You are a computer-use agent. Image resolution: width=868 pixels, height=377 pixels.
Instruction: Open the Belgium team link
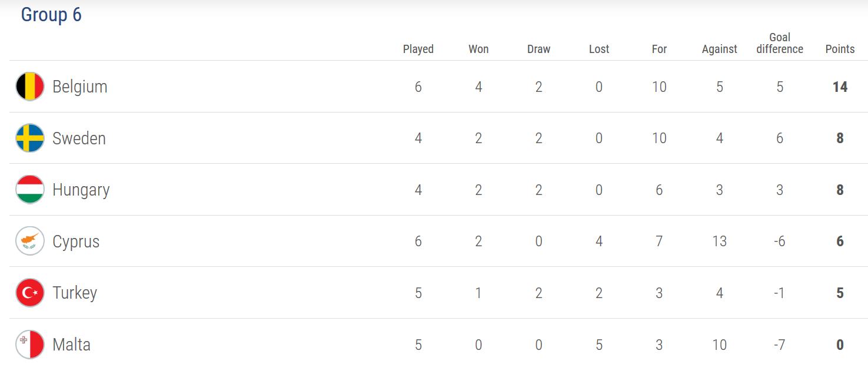80,87
